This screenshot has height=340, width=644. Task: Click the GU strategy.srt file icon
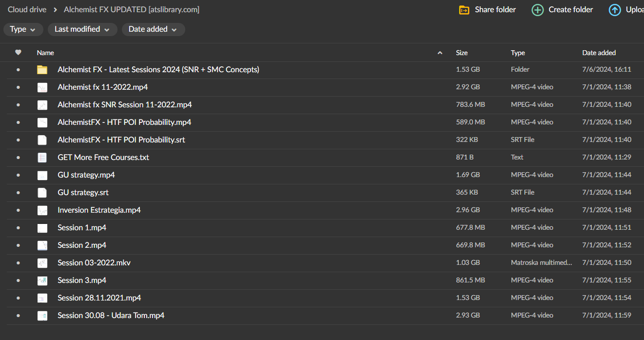pos(42,193)
